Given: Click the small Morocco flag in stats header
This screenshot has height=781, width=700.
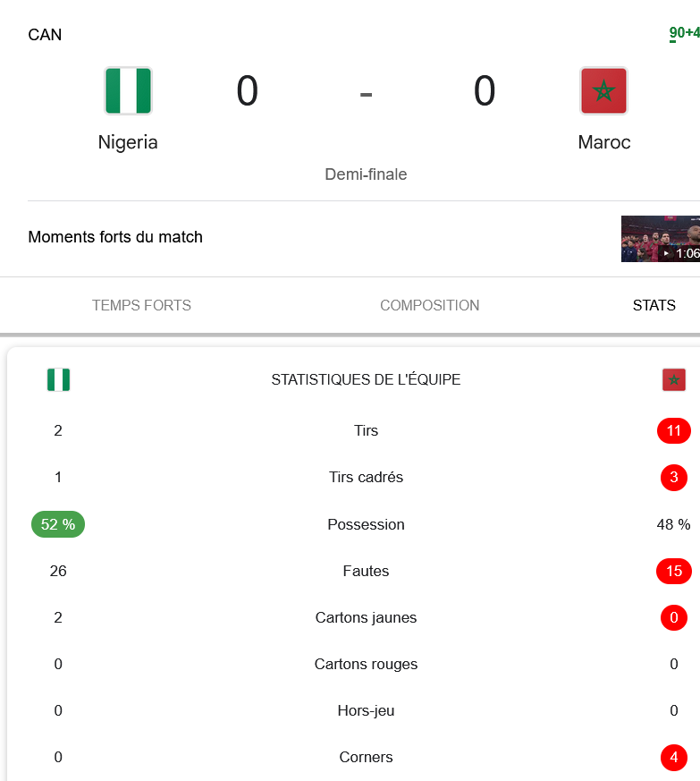Looking at the screenshot, I should [673, 380].
